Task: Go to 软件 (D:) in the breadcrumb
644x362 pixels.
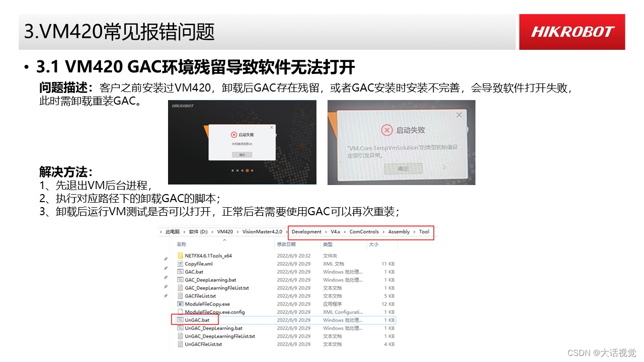Action: (x=198, y=232)
